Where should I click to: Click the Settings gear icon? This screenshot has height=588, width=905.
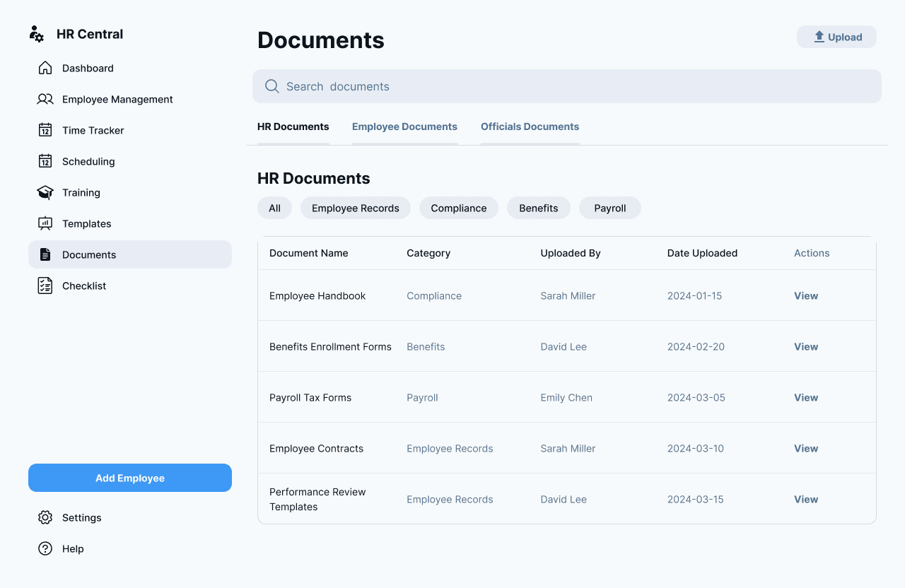[45, 517]
